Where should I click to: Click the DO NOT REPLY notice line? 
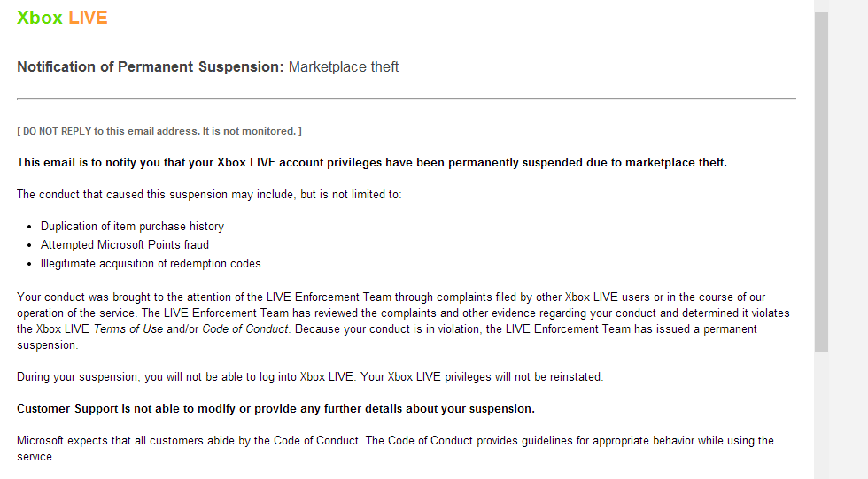[x=159, y=131]
